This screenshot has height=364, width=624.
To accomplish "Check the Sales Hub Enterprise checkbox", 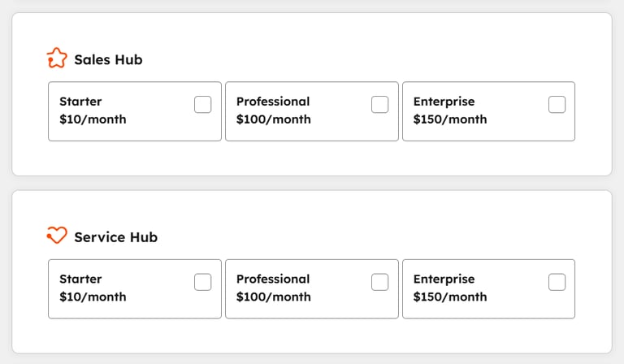I will [x=557, y=105].
